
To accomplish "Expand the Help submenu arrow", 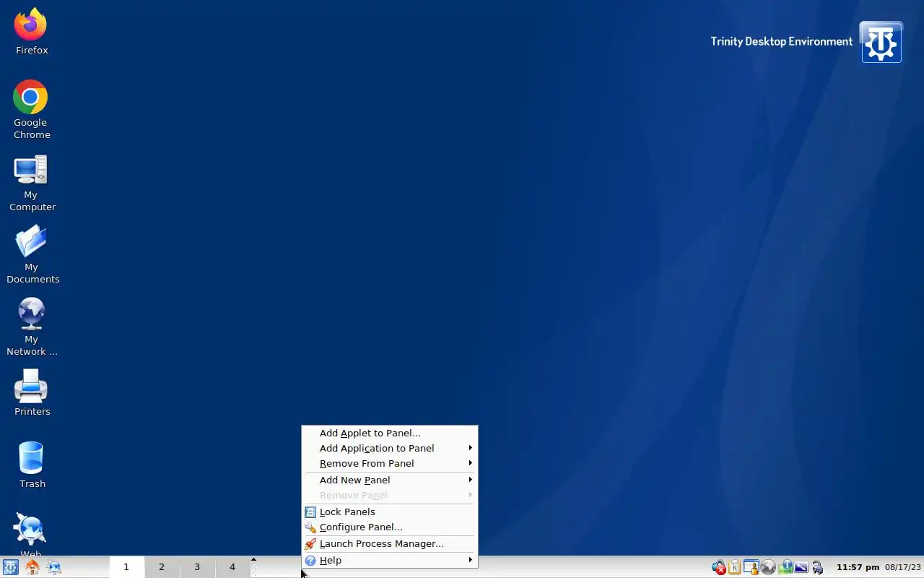I will pos(471,560).
